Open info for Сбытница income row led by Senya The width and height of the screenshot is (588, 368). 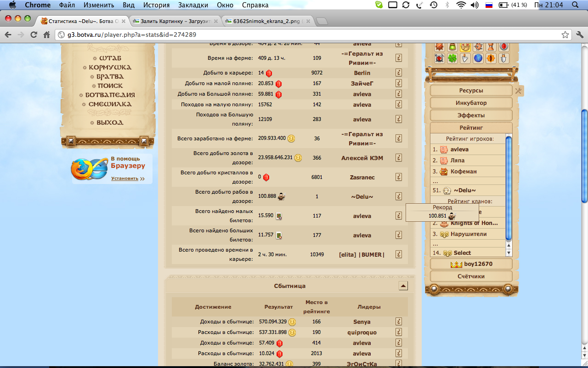399,322
